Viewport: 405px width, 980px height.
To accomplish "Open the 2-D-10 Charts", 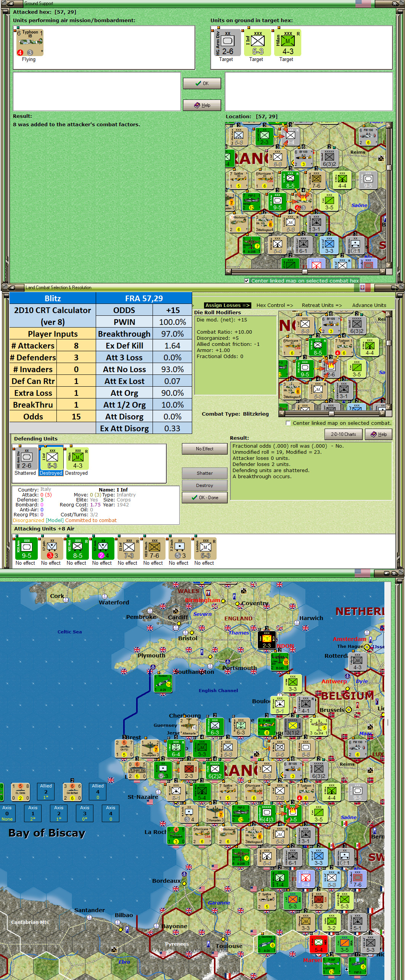I will pos(344,434).
